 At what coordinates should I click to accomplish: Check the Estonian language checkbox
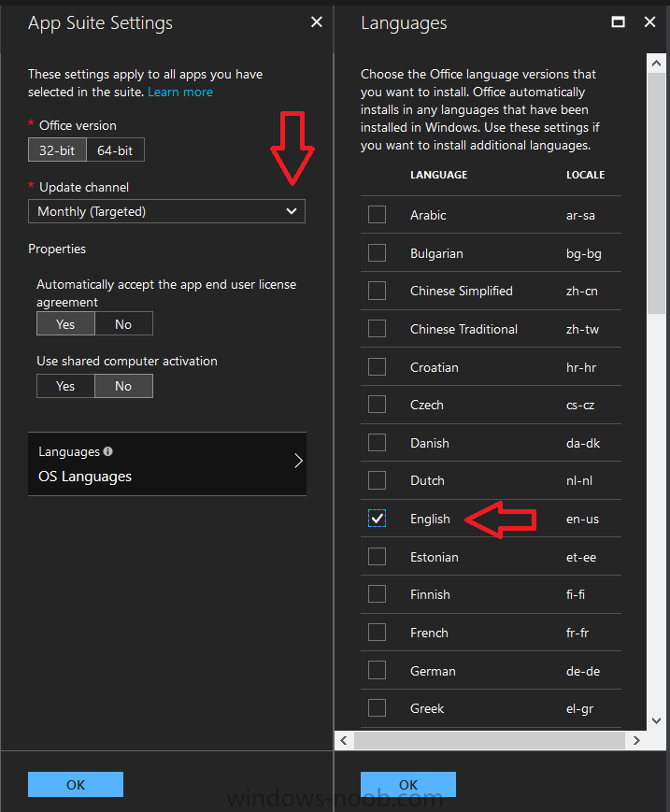click(x=377, y=556)
